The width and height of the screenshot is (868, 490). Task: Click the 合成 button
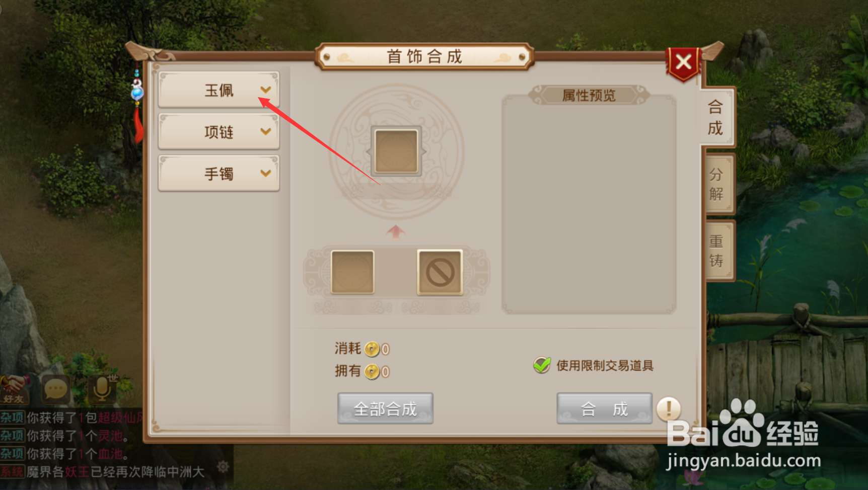[x=604, y=409]
